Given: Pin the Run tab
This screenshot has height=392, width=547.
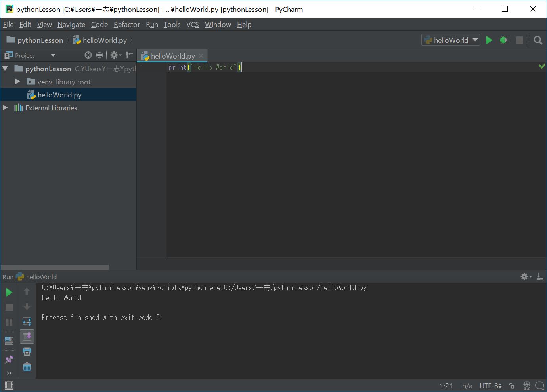Looking at the screenshot, I should (9, 359).
